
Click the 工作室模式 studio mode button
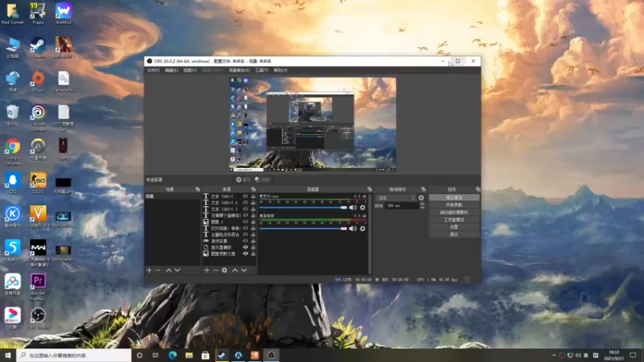[x=454, y=220]
